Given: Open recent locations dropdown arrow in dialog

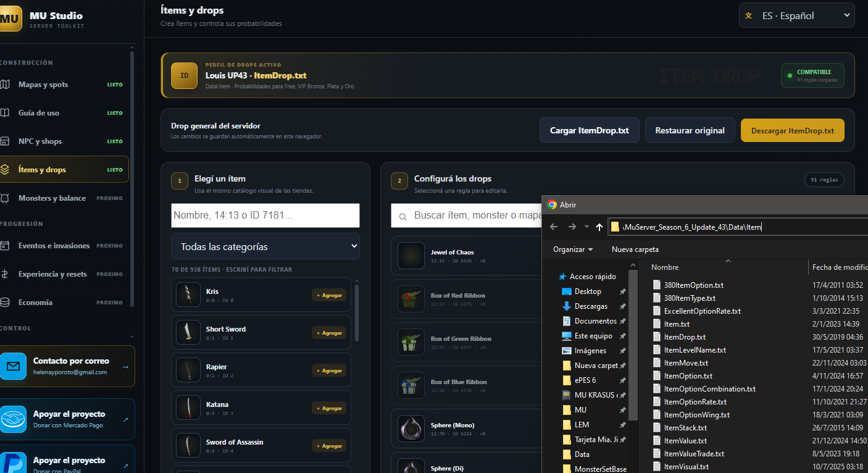Looking at the screenshot, I should [x=586, y=227].
